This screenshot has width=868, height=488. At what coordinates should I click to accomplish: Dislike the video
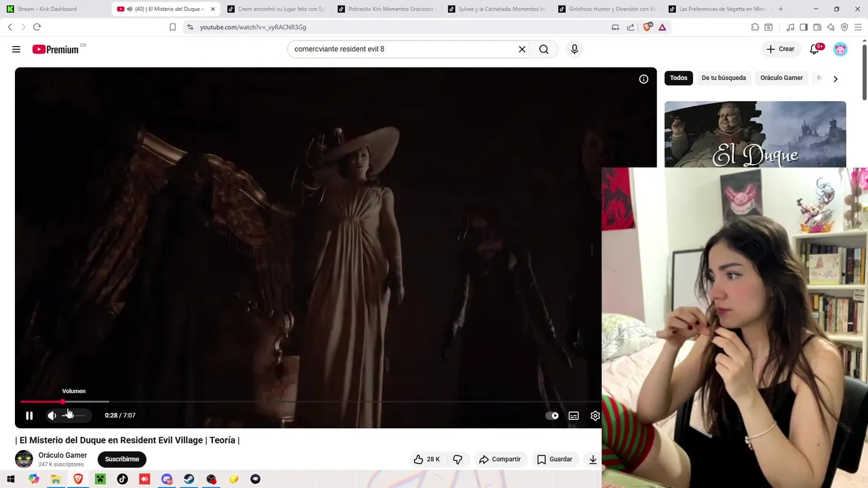pyautogui.click(x=458, y=459)
